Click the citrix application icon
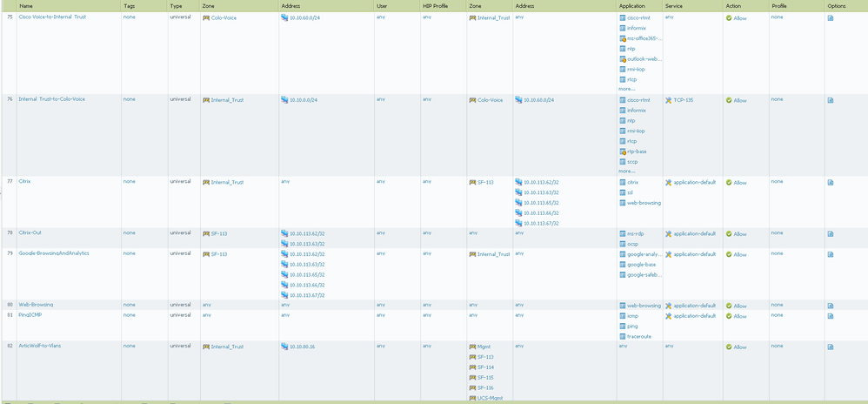868x404 pixels. pos(623,182)
